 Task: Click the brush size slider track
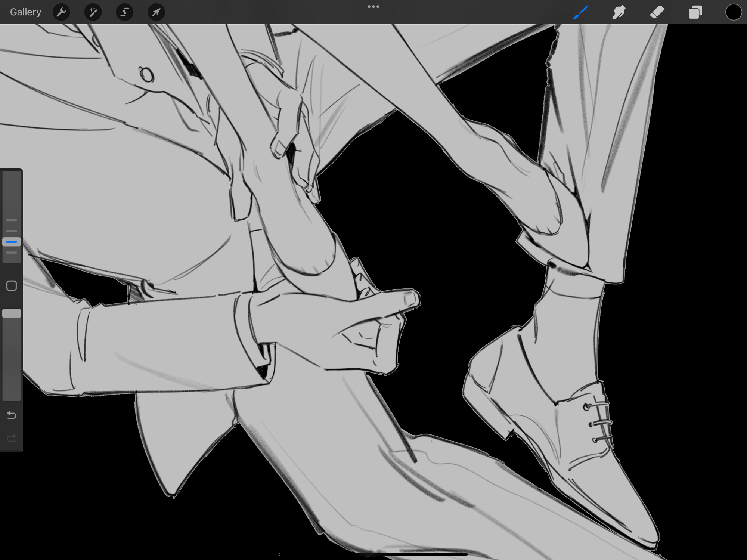[12, 194]
